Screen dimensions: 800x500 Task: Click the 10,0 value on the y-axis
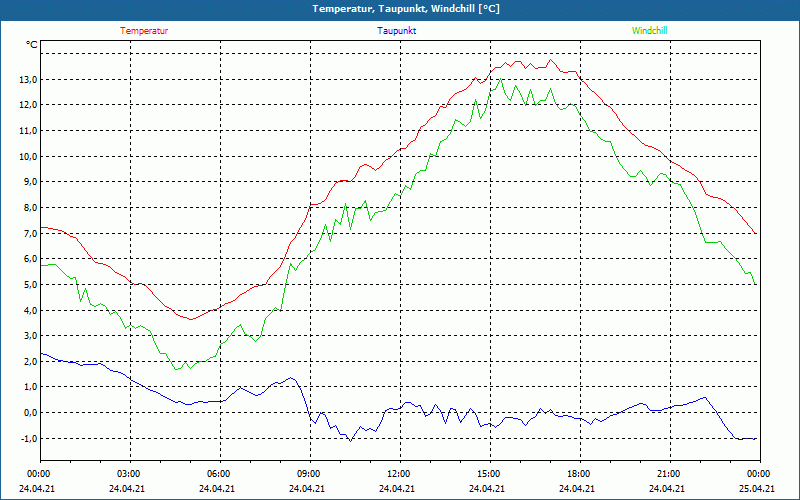coord(28,157)
